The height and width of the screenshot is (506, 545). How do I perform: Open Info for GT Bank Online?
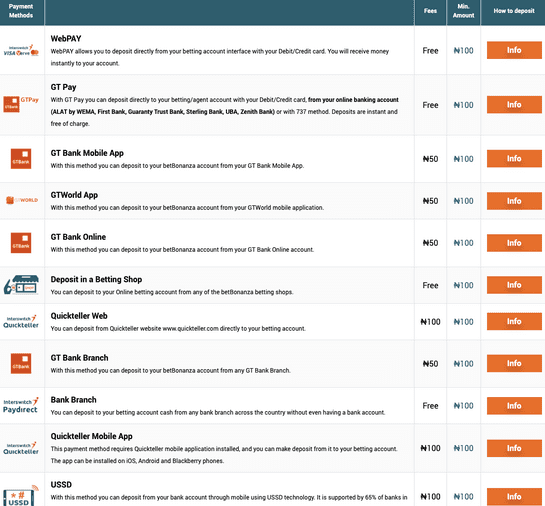click(514, 243)
